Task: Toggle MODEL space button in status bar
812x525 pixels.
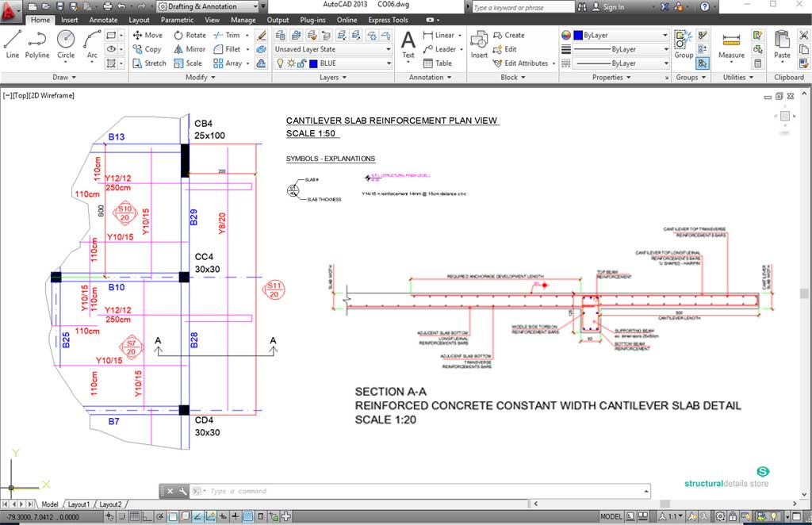Action: pos(611,516)
